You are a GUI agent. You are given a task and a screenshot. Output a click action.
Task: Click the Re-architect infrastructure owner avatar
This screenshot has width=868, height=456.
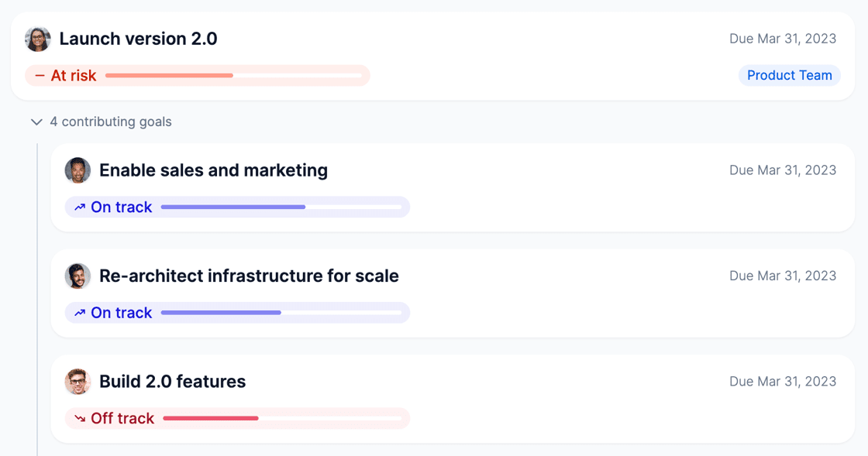coord(77,276)
